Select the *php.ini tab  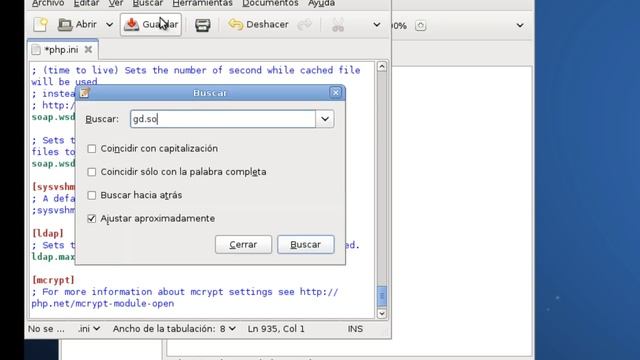pos(62,50)
